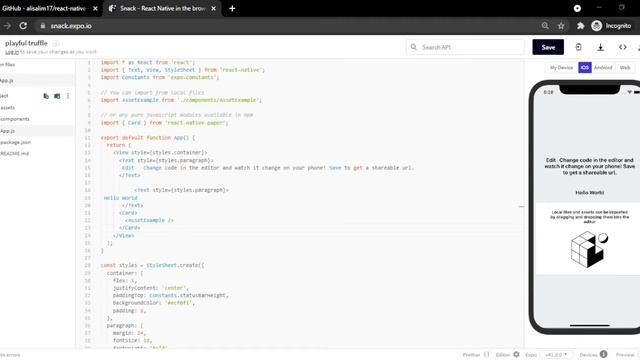This screenshot has height=360, width=640.
Task: Switch preview to Android
Action: (x=603, y=67)
